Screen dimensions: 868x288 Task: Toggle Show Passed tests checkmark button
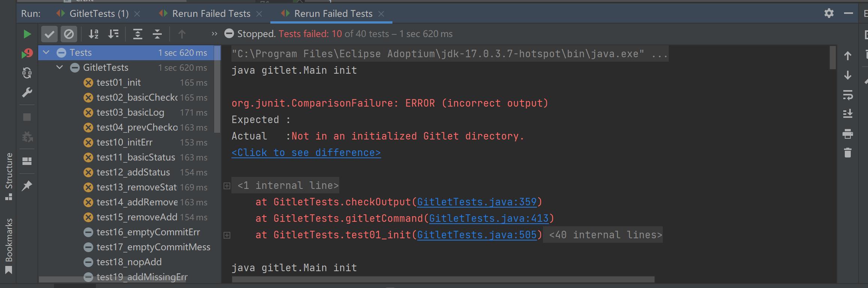pos(49,34)
